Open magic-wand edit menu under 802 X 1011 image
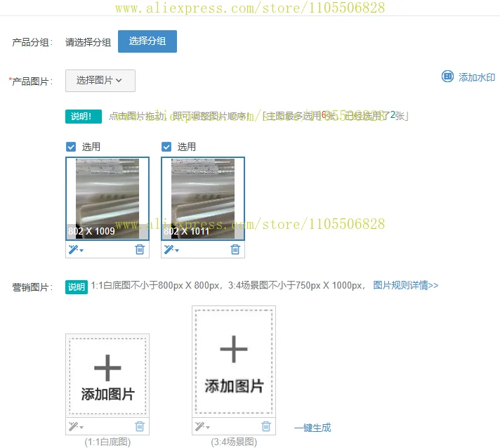This screenshot has width=500, height=448. tap(171, 249)
